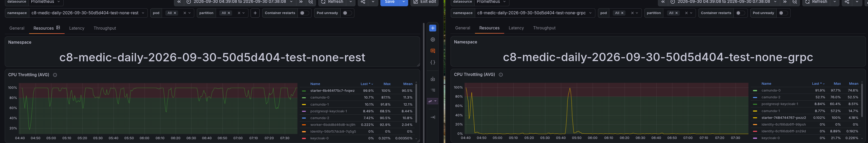Open JSON model braces icon in left sidebar
The height and width of the screenshot is (143, 868).
(x=433, y=62)
